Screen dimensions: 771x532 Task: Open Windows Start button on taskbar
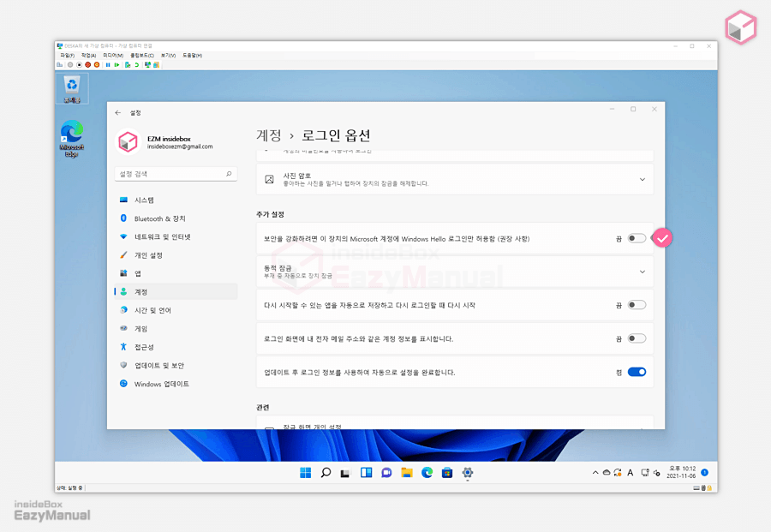pos(305,473)
